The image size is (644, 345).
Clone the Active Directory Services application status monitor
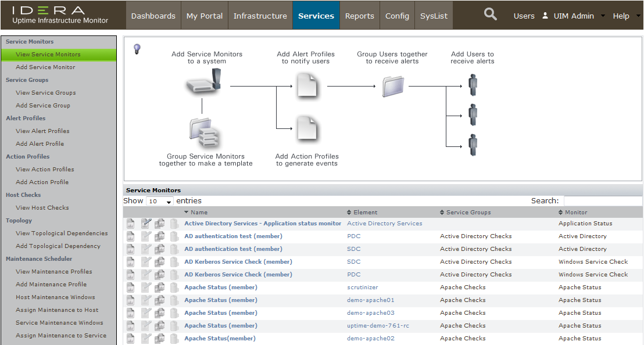point(160,224)
